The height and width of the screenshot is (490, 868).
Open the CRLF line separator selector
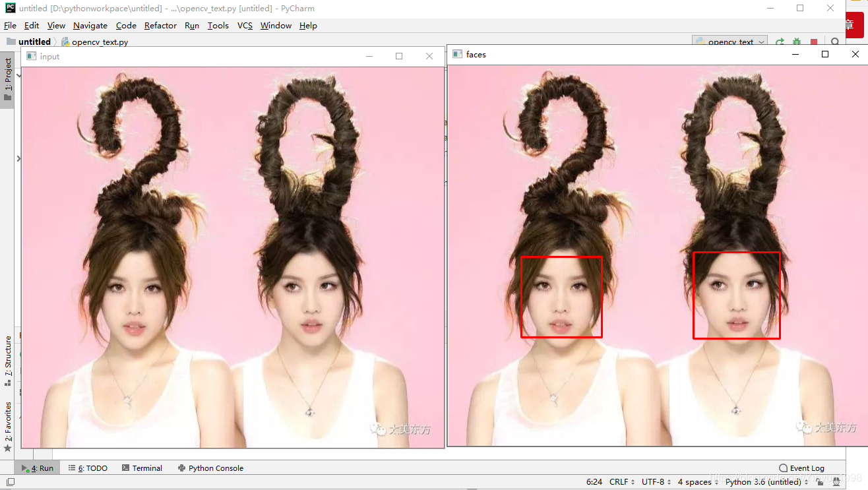click(x=622, y=482)
